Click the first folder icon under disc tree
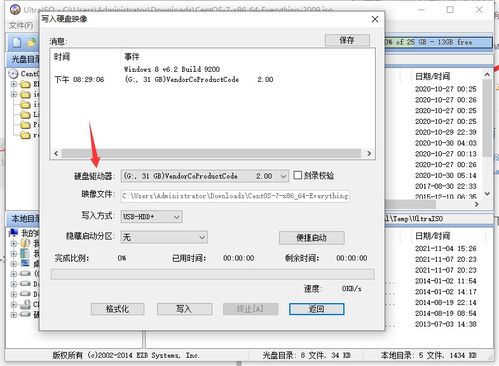 [x=25, y=84]
